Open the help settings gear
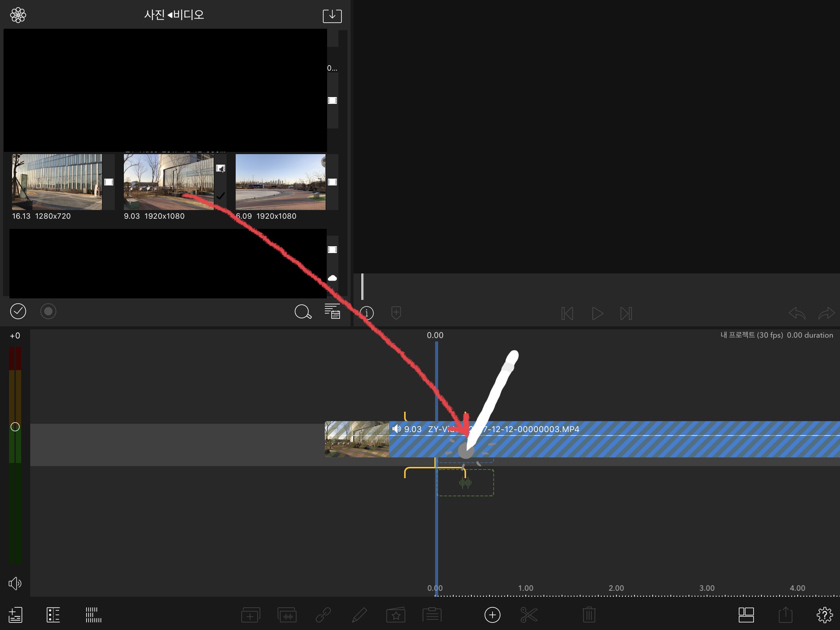This screenshot has height=630, width=840. 825,615
